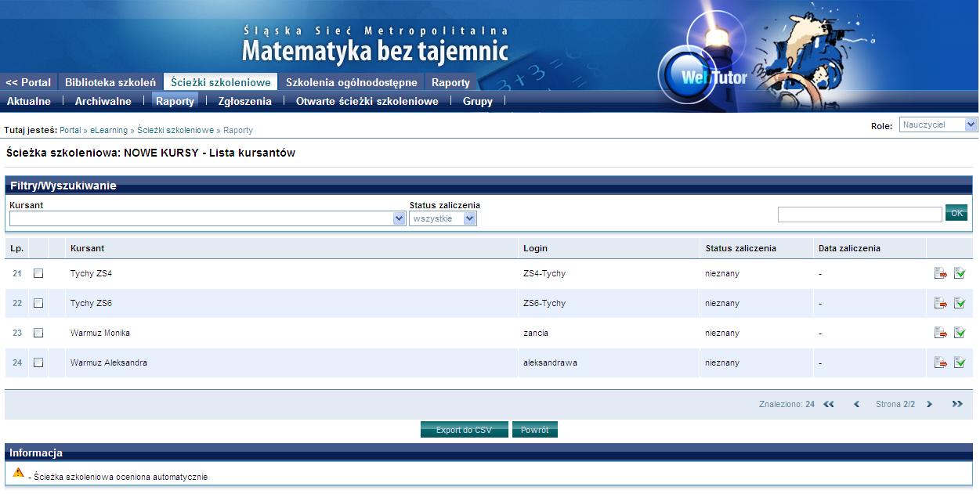Click the Znaleziono: 24 results count
The image size is (980, 494).
point(787,404)
